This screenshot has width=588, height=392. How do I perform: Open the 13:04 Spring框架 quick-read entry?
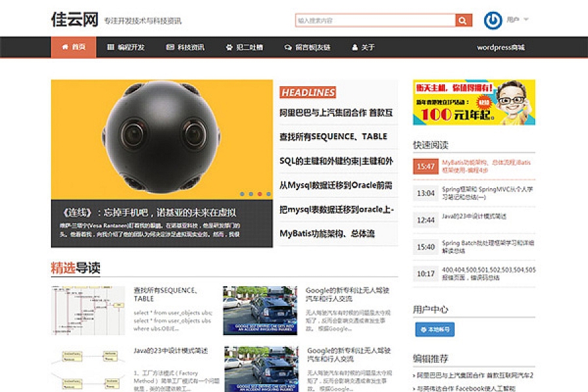coord(474,193)
